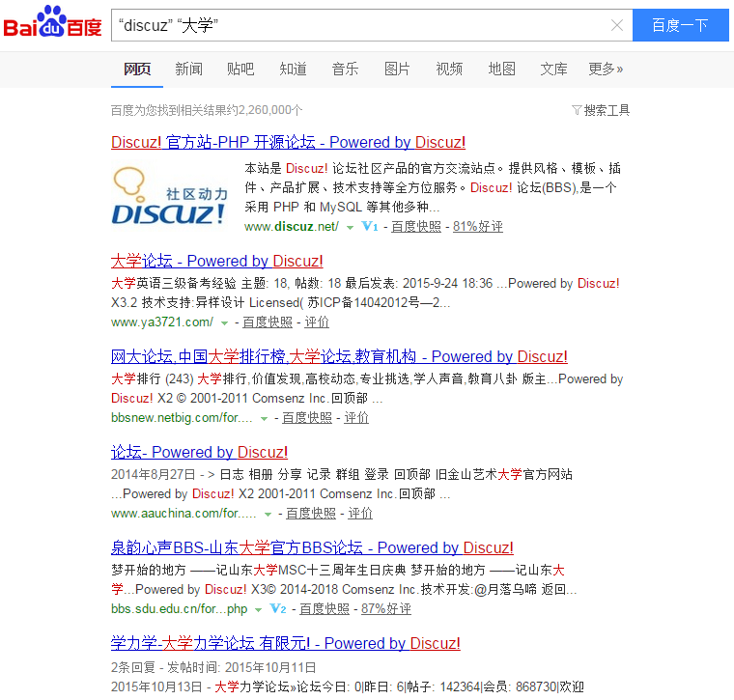The width and height of the screenshot is (734, 700).
Task: Click 评价 for www.ya3721.com result
Action: (x=317, y=322)
